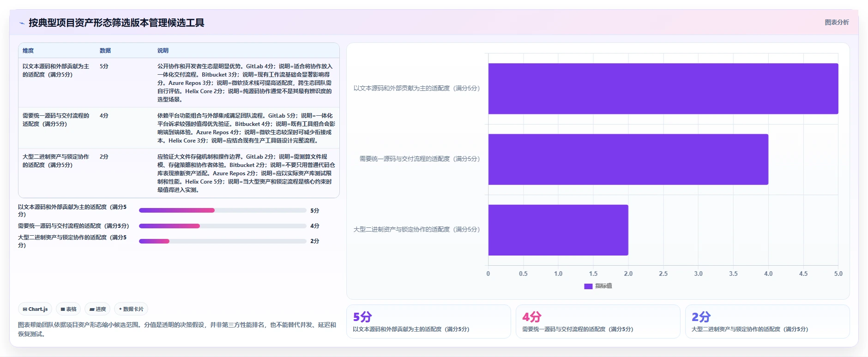
Task: Open the 5分 data card
Action: (x=428, y=321)
